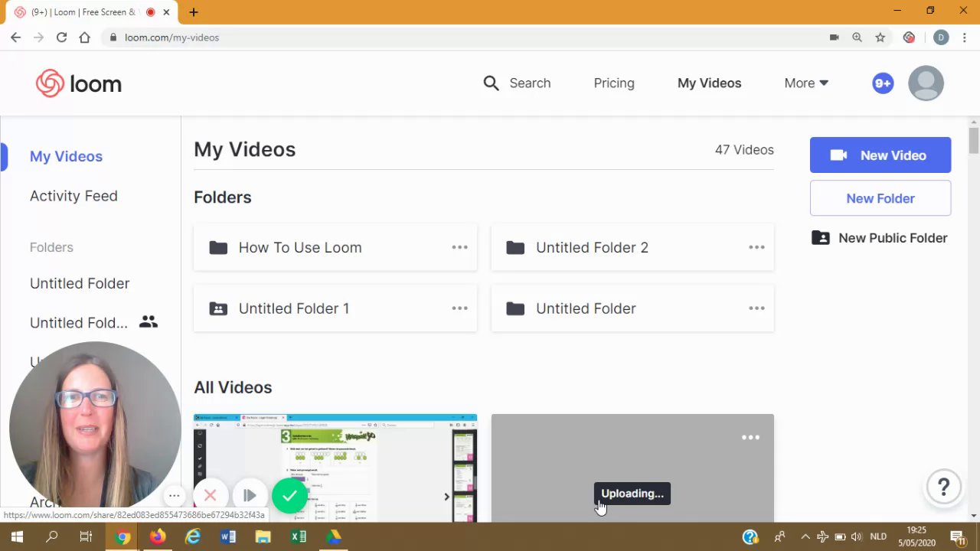The height and width of the screenshot is (551, 980).
Task: Pause the Loom recording
Action: 250,496
